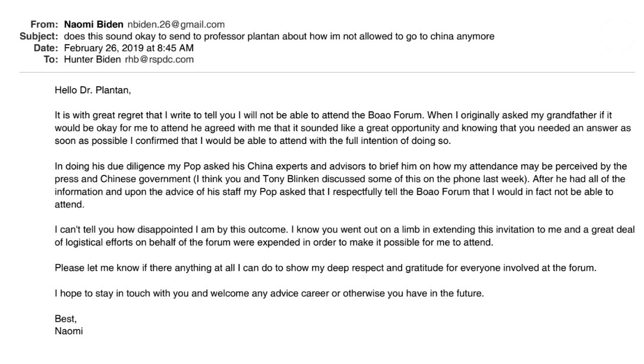This screenshot has height=364, width=644.
Task: Click recipient email rhb@rspdc.com
Action: coord(159,59)
